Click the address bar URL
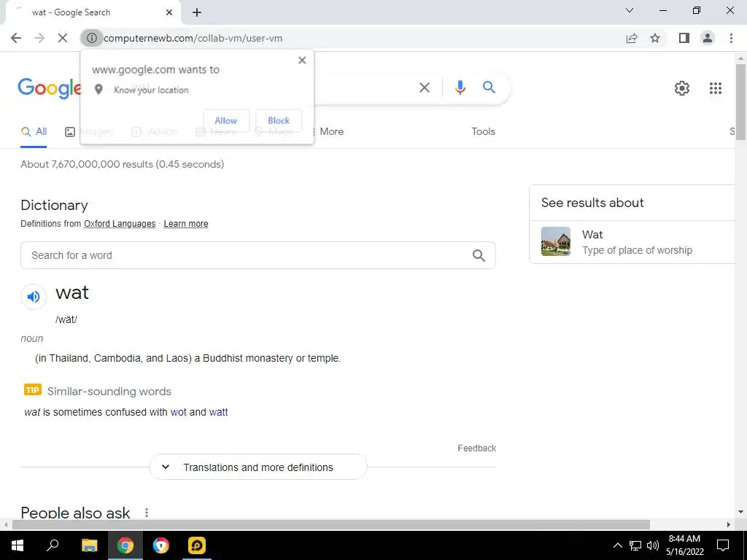The width and height of the screenshot is (747, 560). tap(193, 38)
